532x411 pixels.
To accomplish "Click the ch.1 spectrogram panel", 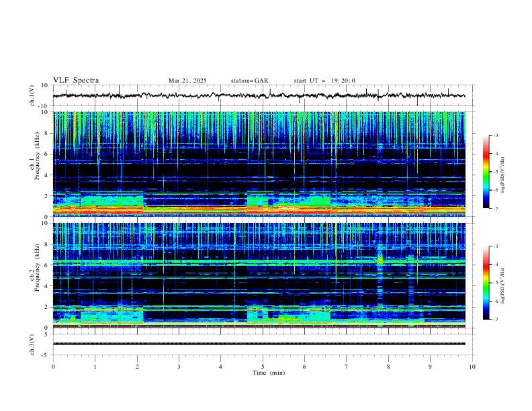I will (259, 164).
